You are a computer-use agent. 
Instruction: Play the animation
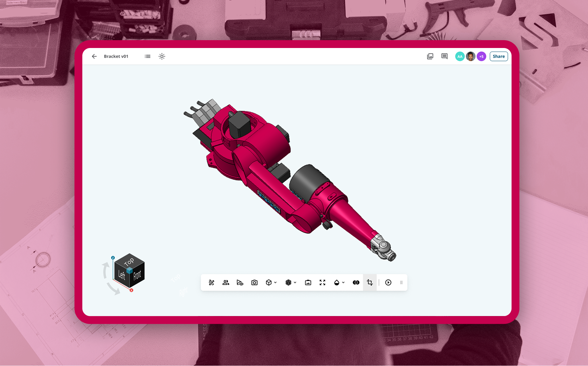(x=388, y=283)
